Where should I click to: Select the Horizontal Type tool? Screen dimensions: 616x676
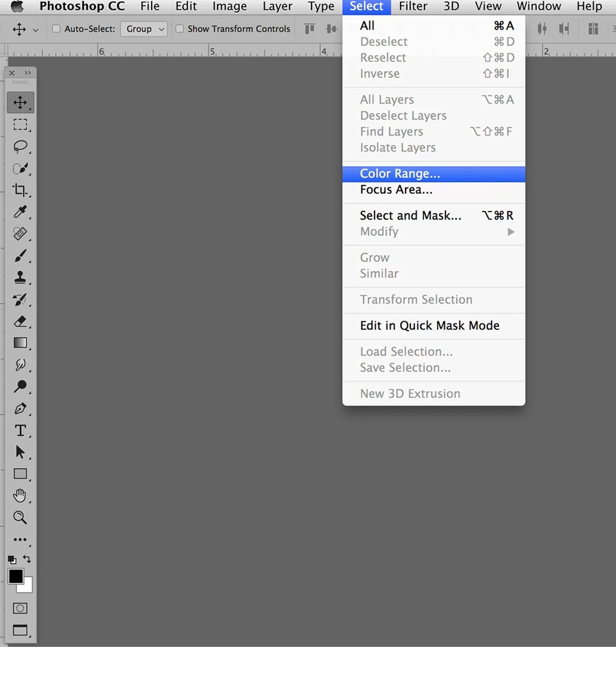coord(20,430)
